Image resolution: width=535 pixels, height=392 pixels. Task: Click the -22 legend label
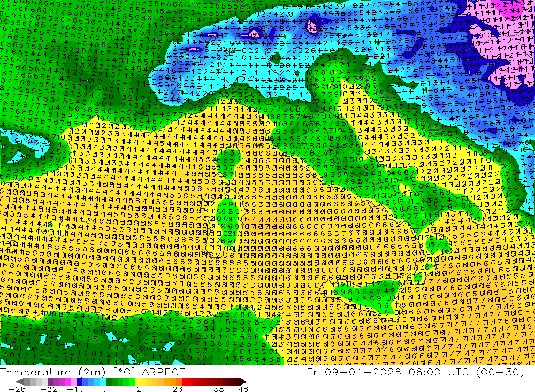tap(49, 389)
